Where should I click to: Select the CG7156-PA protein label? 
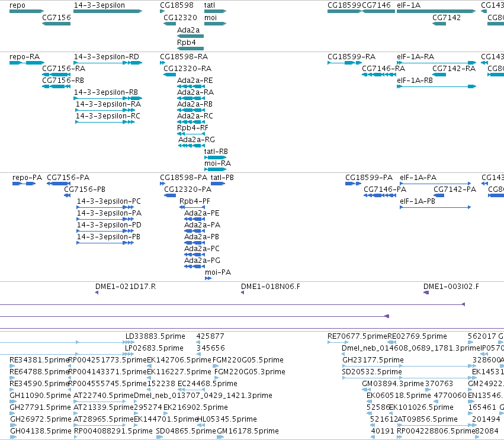point(68,178)
